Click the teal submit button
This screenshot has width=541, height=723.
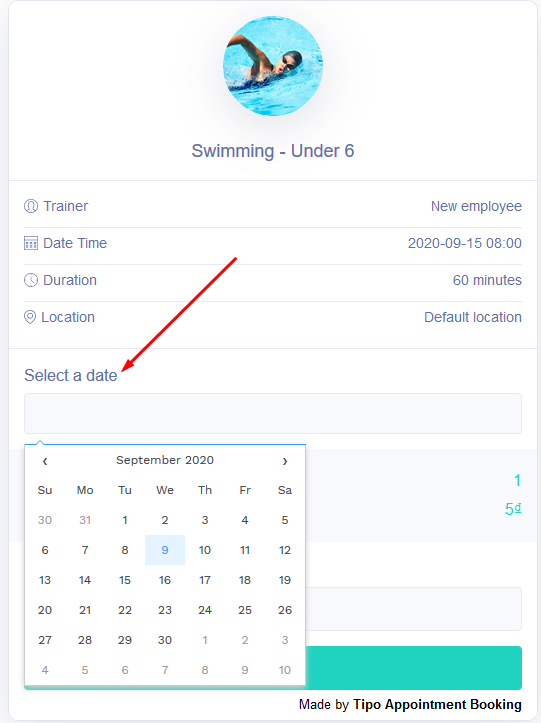[x=414, y=668]
